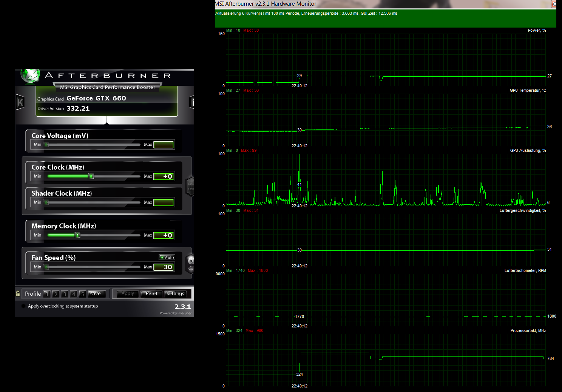Click the Core Clock +0 value field
Screen dimensions: 562x392
click(x=164, y=176)
